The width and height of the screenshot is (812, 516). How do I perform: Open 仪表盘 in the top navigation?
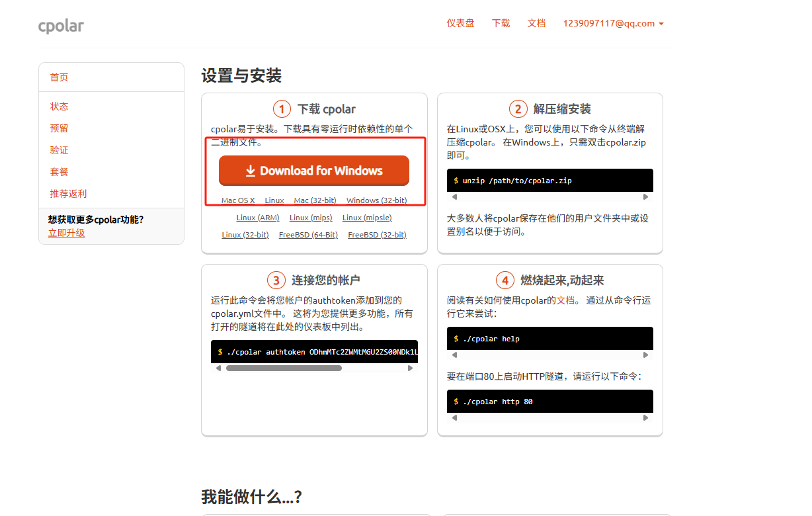pyautogui.click(x=460, y=23)
